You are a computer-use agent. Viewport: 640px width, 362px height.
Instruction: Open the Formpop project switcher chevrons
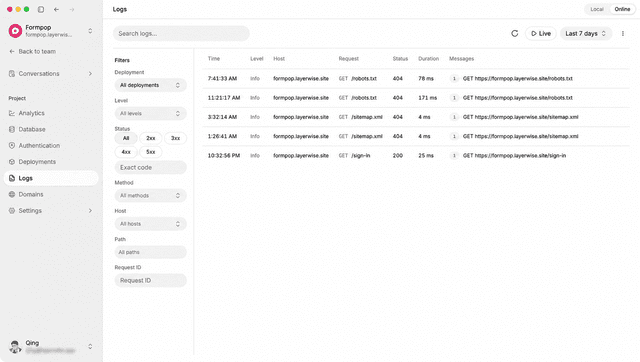90,31
